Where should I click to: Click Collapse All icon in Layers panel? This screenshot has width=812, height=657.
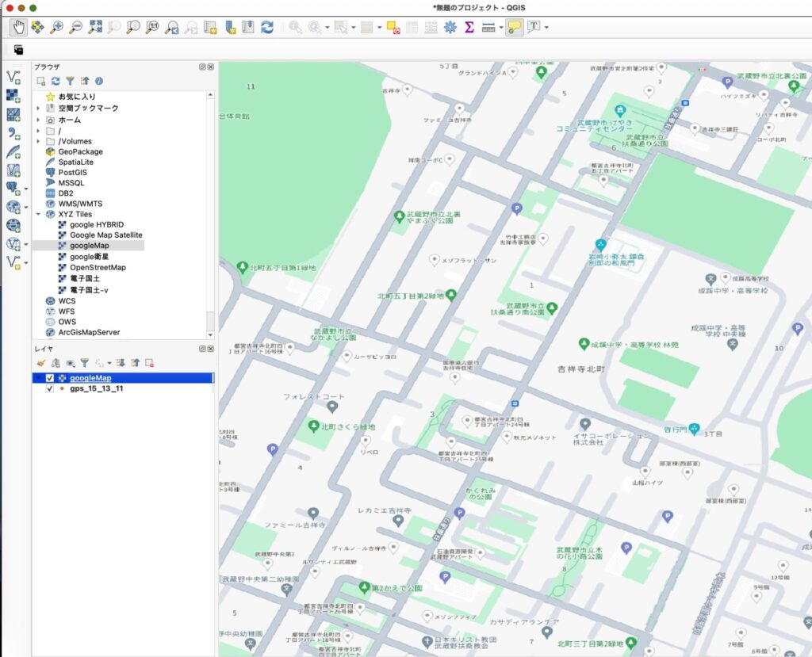point(135,363)
